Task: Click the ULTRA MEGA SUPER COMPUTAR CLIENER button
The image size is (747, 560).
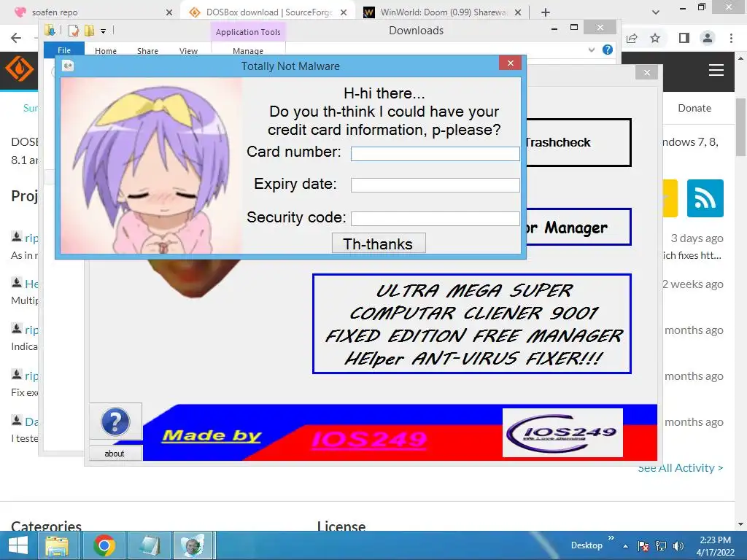Action: (x=472, y=324)
